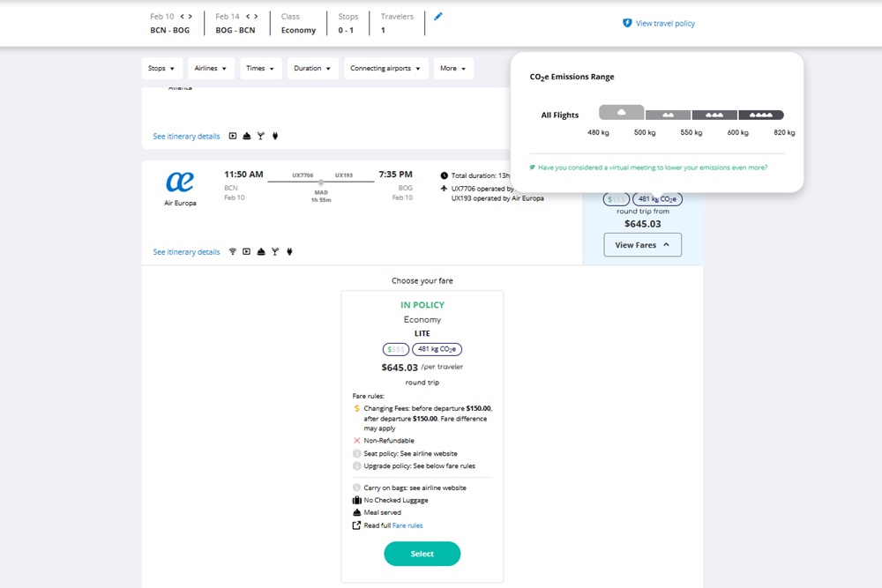Screen dimensions: 882x588
Task: Toggle the 820 kg emissions range segment
Action: tap(761, 114)
